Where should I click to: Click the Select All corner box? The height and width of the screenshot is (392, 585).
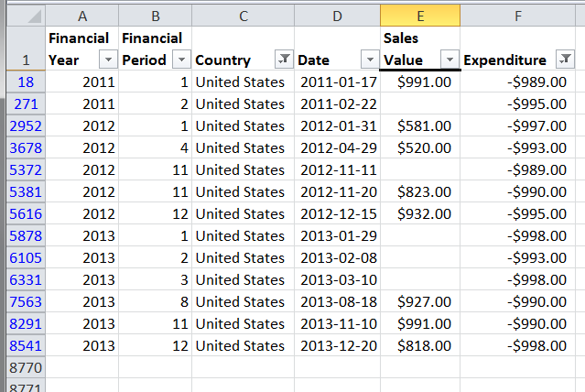pos(24,16)
